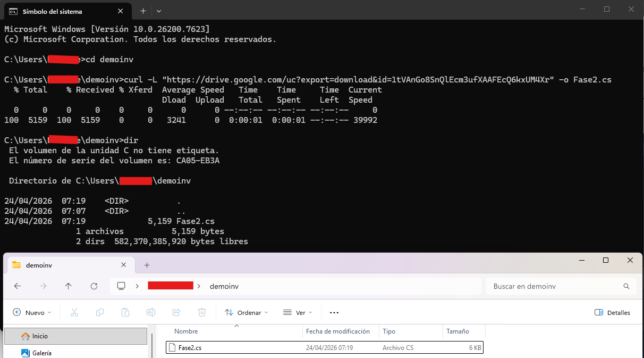Click the PC icon in address bar

click(x=121, y=286)
